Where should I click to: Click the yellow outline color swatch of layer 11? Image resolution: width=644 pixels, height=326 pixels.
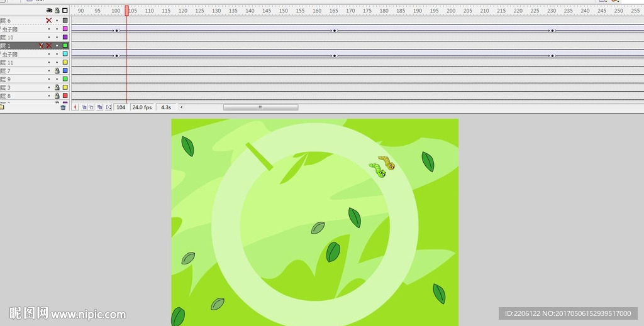[65, 63]
